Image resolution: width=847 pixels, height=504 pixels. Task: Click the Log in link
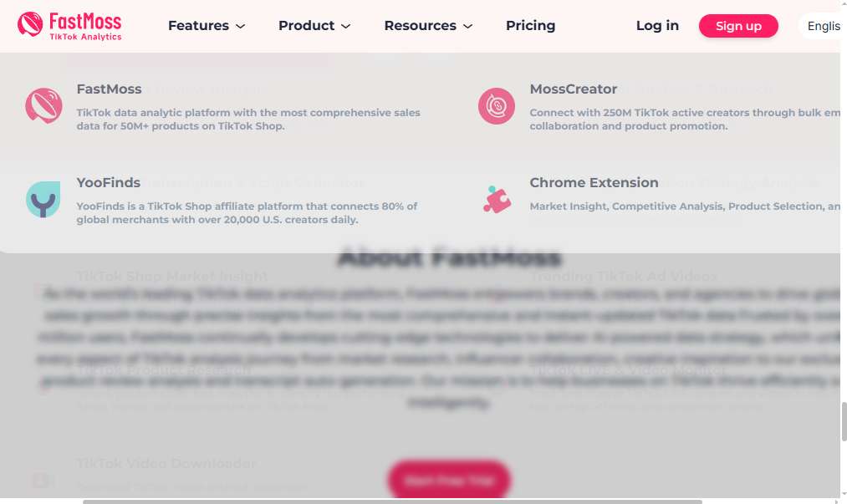pos(657,25)
